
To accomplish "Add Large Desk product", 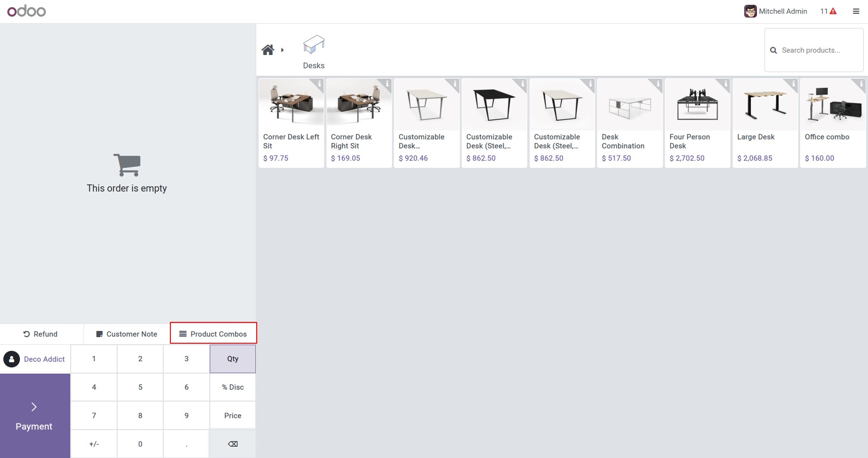I will (x=765, y=123).
